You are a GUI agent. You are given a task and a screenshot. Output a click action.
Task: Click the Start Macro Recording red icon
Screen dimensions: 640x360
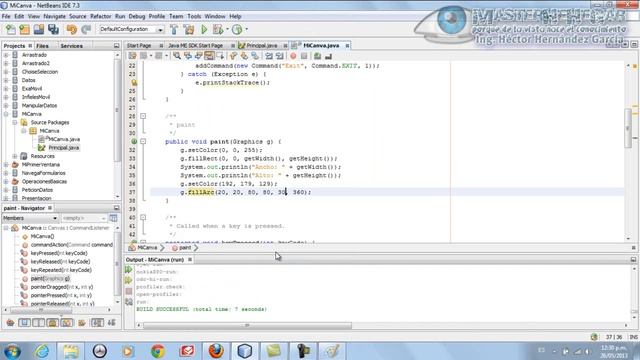tap(293, 56)
